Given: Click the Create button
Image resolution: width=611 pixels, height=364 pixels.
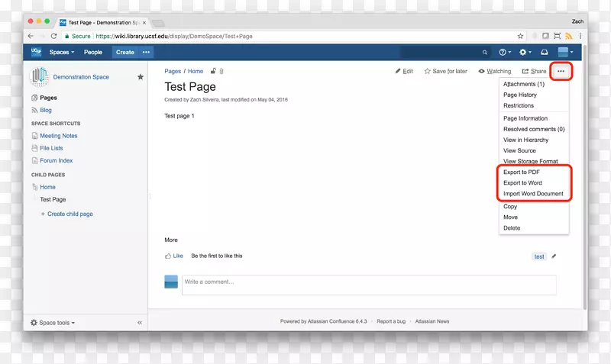Looking at the screenshot, I should pos(125,52).
